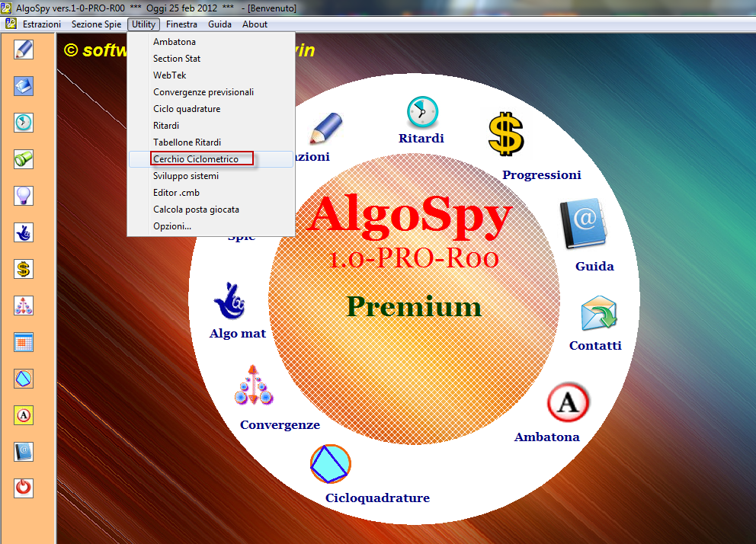Click the red power icon in the sidebar
The image size is (756, 544).
[24, 488]
